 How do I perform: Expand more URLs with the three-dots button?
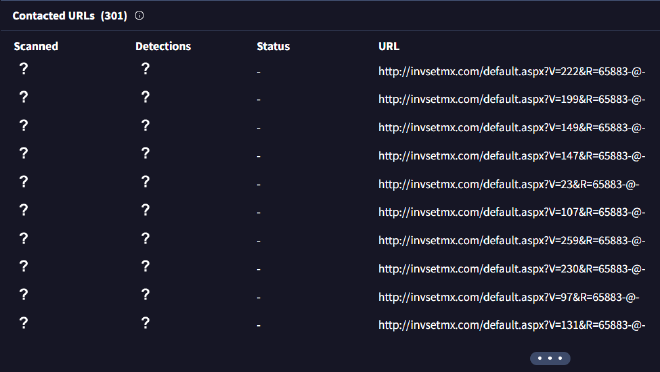coord(550,358)
